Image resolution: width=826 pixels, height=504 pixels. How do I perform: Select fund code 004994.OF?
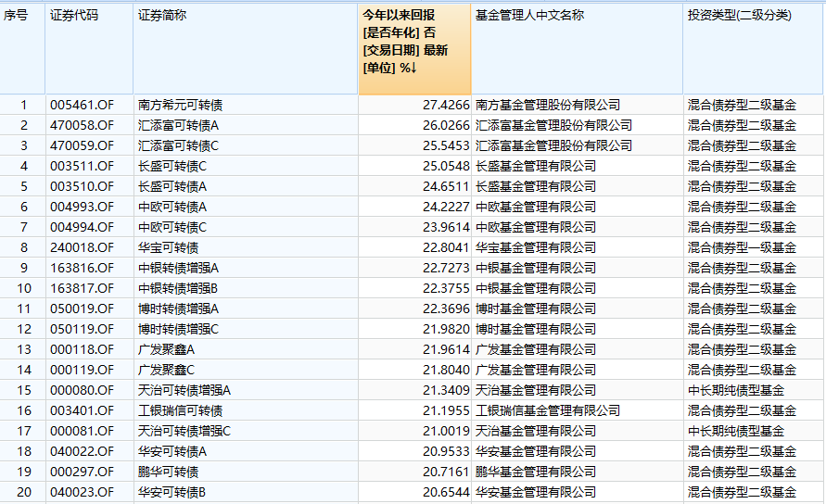(x=82, y=228)
